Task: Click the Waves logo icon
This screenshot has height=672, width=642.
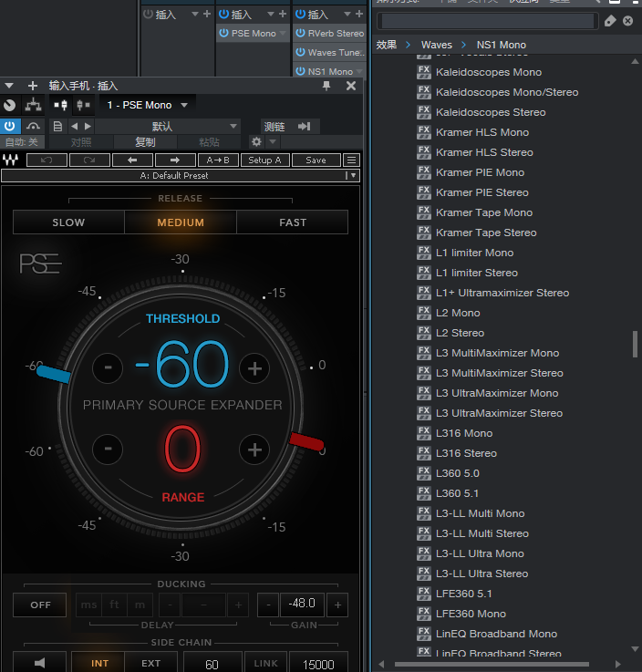Action: [x=11, y=160]
